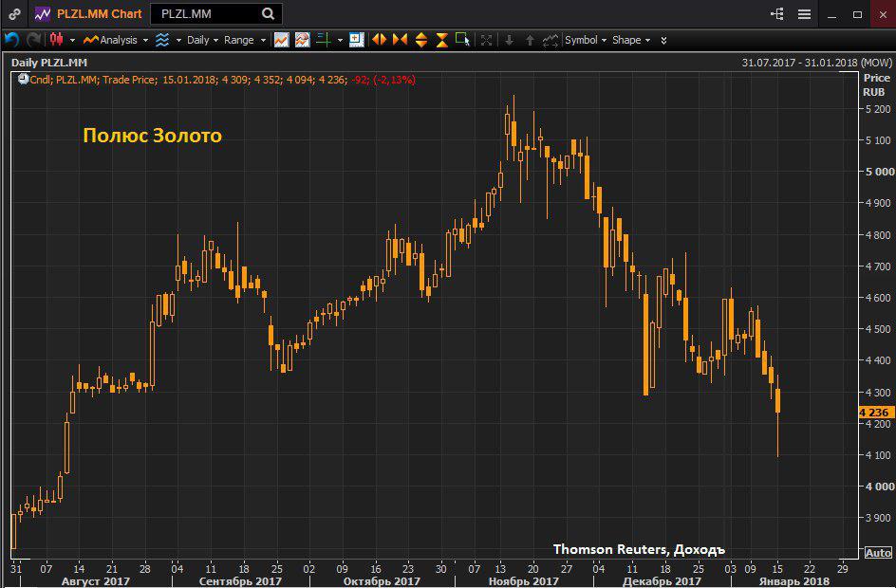
Task: Click the 'Полюс Золото' chart label
Action: [153, 136]
